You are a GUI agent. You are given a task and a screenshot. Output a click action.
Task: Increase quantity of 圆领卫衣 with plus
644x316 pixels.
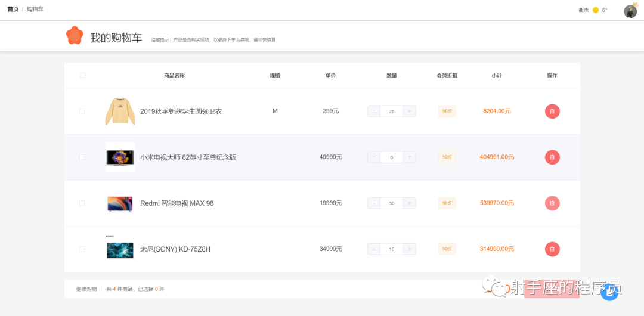(x=410, y=111)
